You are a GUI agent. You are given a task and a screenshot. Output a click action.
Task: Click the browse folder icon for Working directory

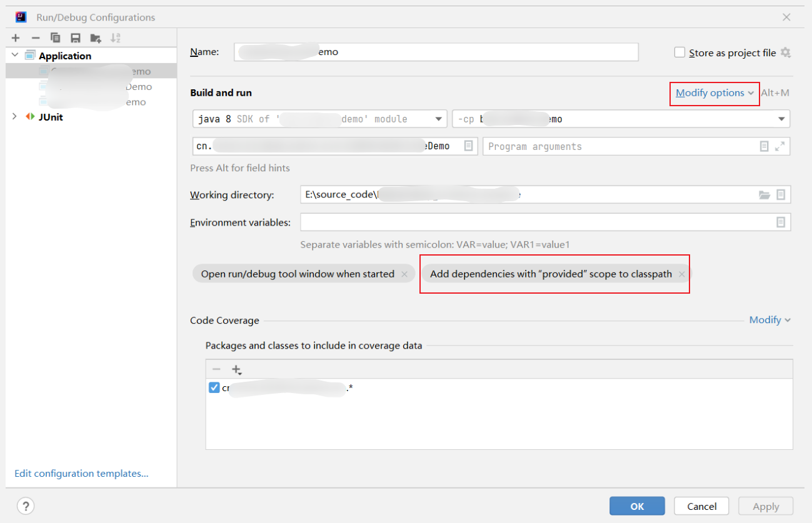pos(764,195)
